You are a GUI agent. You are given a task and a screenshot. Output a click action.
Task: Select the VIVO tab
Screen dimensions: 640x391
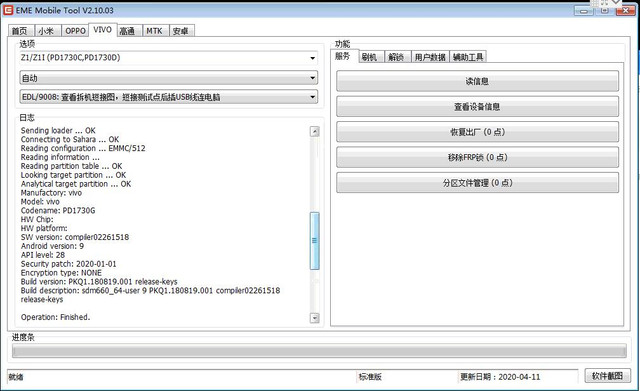point(102,30)
